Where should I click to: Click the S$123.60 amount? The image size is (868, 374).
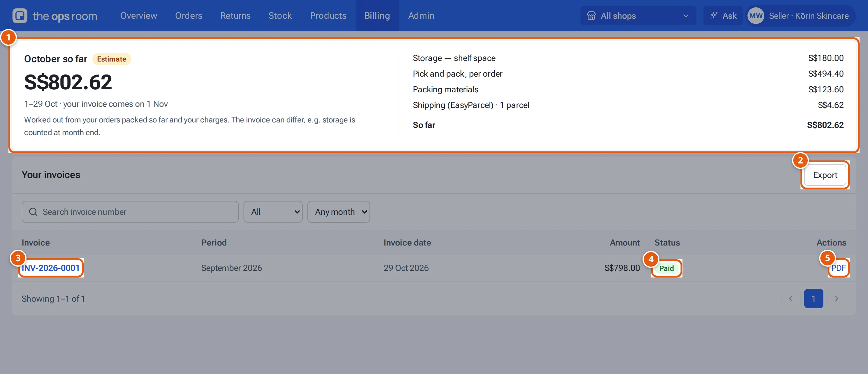click(826, 89)
